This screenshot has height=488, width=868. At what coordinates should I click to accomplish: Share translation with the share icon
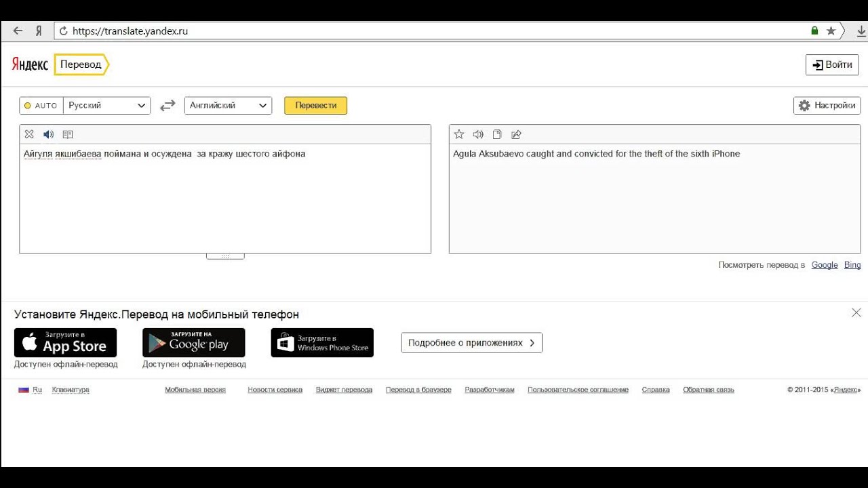pos(516,134)
